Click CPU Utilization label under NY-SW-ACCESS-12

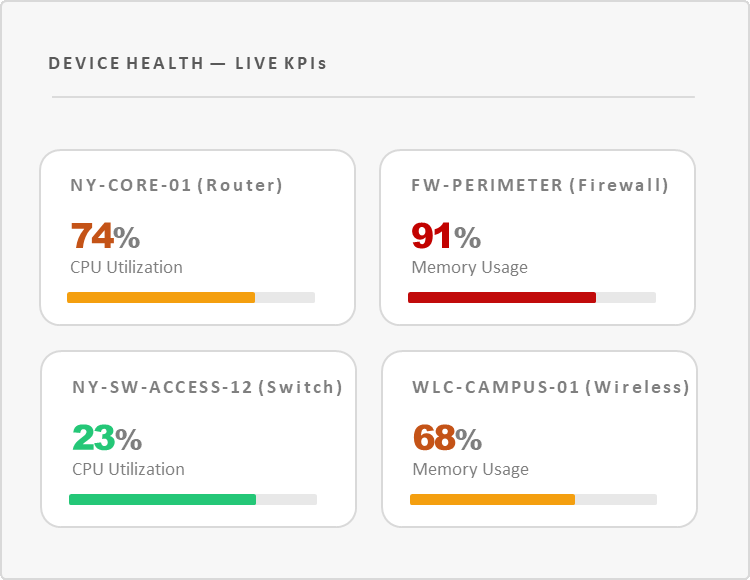[128, 469]
